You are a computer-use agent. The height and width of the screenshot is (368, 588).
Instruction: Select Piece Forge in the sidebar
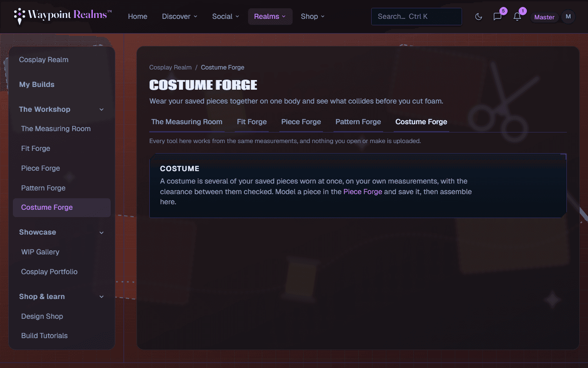coord(62,168)
